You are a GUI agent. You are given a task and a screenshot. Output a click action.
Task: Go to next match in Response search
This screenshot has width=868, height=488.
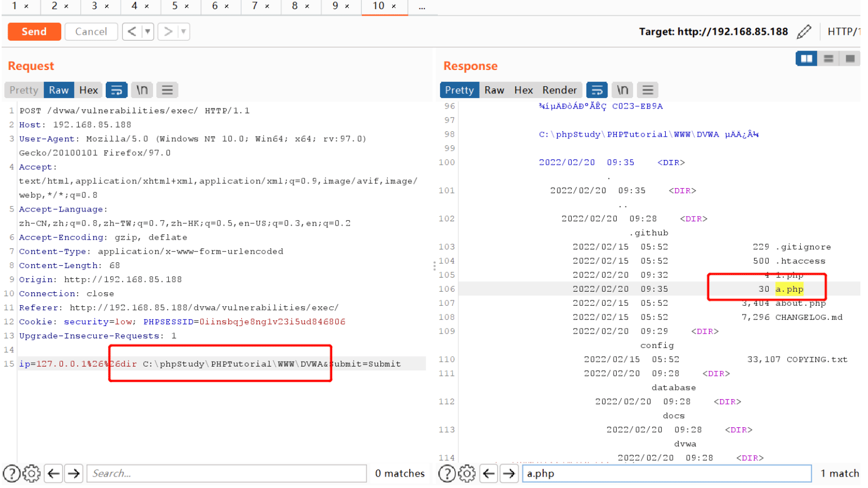(508, 473)
